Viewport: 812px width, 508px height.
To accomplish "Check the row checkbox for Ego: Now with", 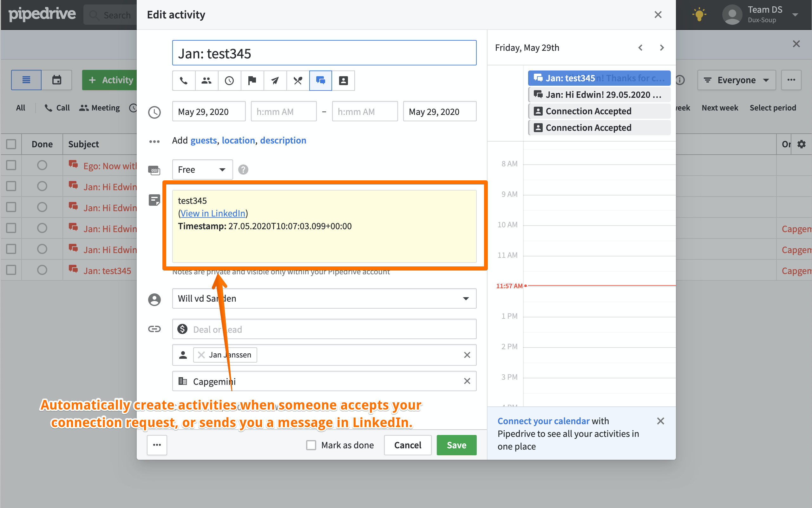I will coord(11,165).
